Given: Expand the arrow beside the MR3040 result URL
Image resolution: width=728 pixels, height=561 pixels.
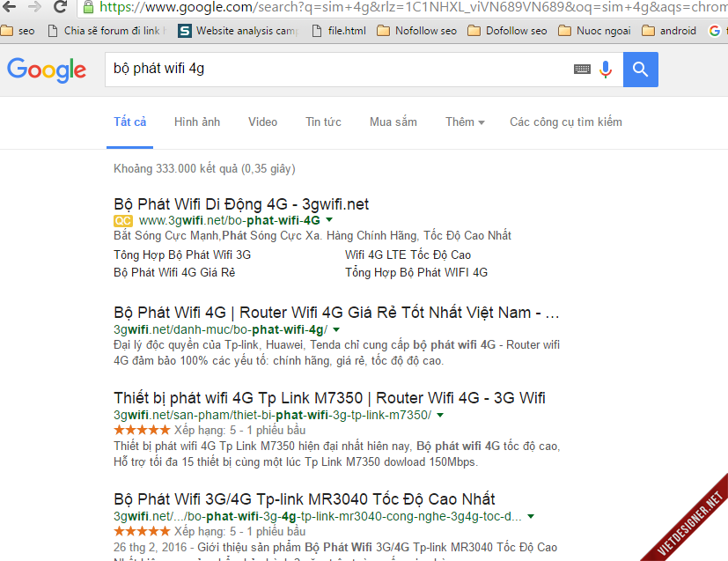Looking at the screenshot, I should [531, 516].
